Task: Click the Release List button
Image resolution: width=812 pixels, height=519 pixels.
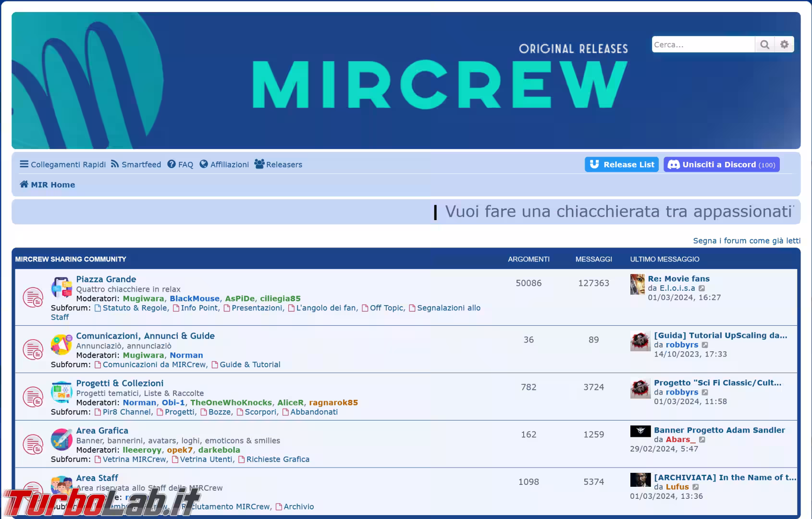Action: 622,164
